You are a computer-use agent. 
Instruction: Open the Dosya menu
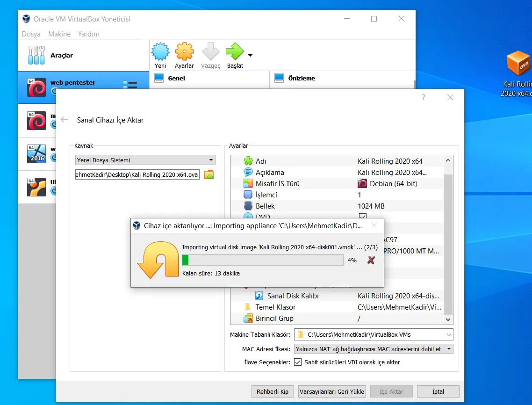[31, 34]
